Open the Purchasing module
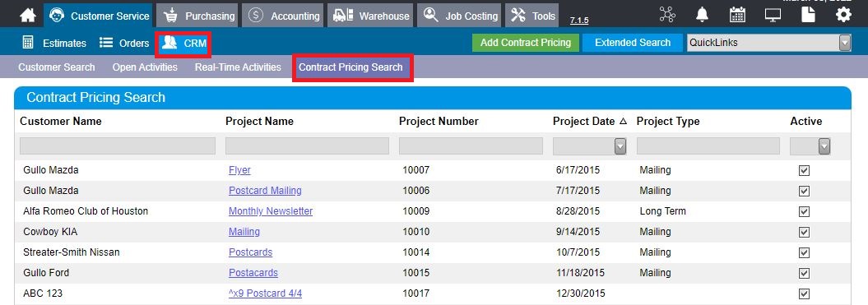 pos(197,16)
